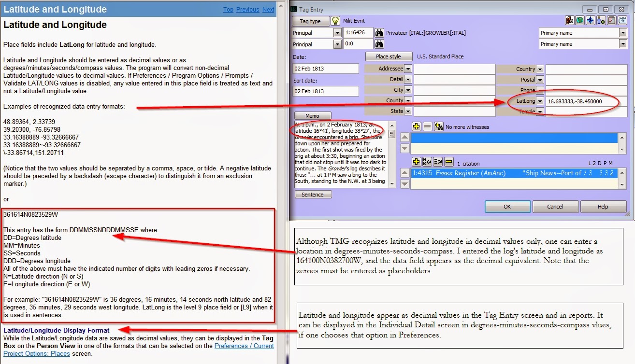This screenshot has width=635, height=364.
Task: Click binoculars search icon next to 0:0
Action: click(x=379, y=44)
